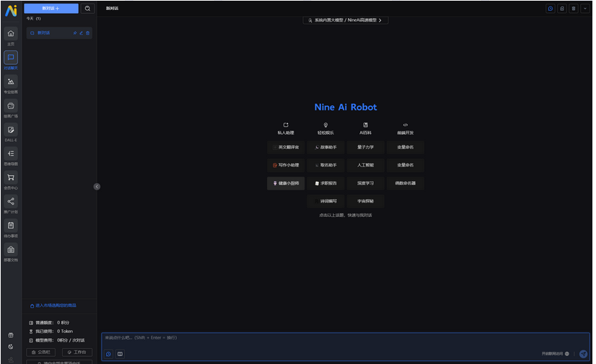Click the NineAi logo at top-left
The image size is (596, 364).
pyautogui.click(x=11, y=10)
